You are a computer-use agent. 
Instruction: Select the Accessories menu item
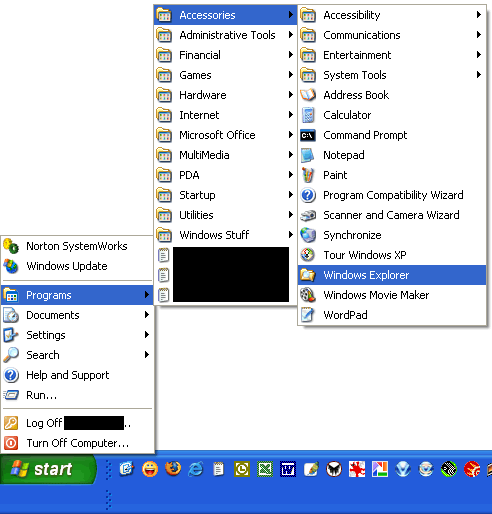[225, 15]
